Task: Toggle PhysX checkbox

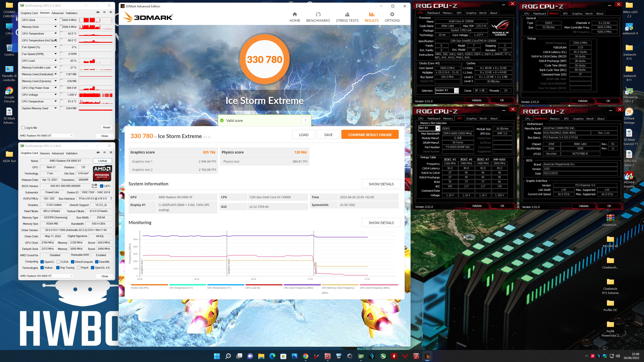Action: [79, 268]
